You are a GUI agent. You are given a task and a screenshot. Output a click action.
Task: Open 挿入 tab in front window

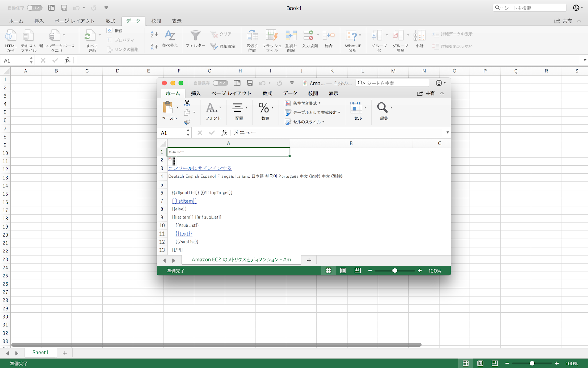click(x=196, y=93)
